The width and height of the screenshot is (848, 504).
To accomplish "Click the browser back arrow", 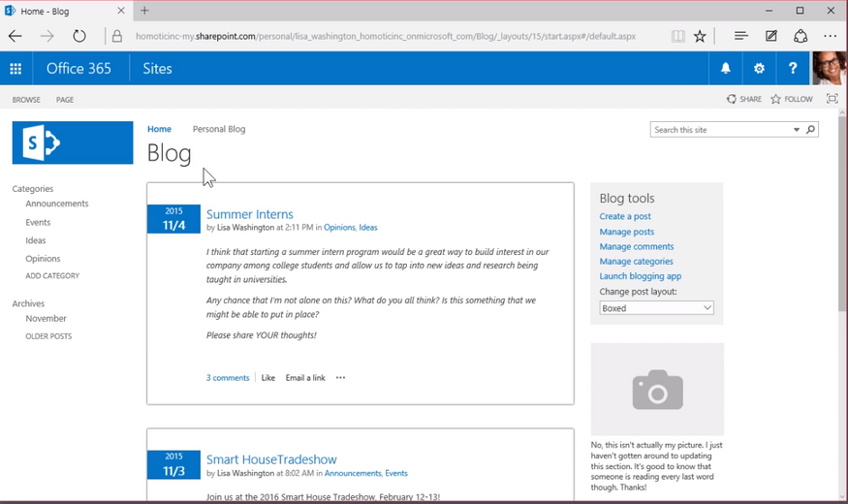I will click(x=16, y=36).
